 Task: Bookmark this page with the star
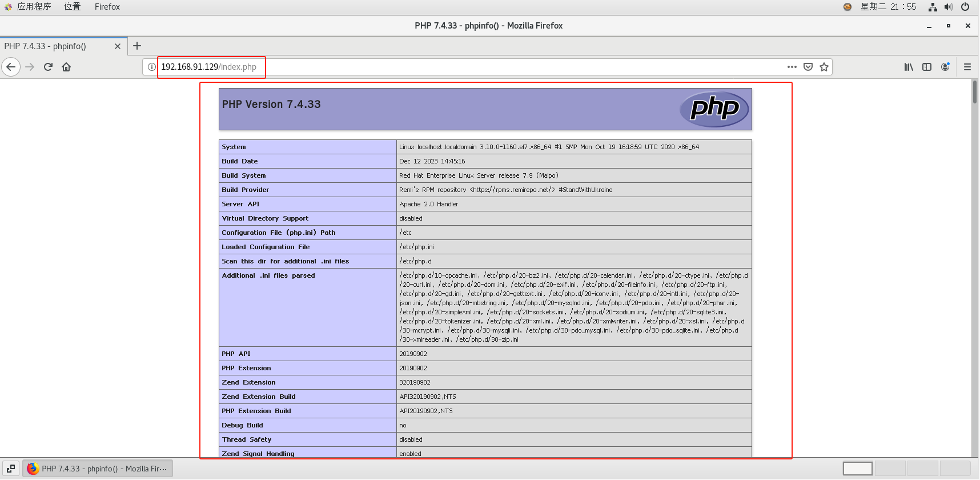coord(824,67)
